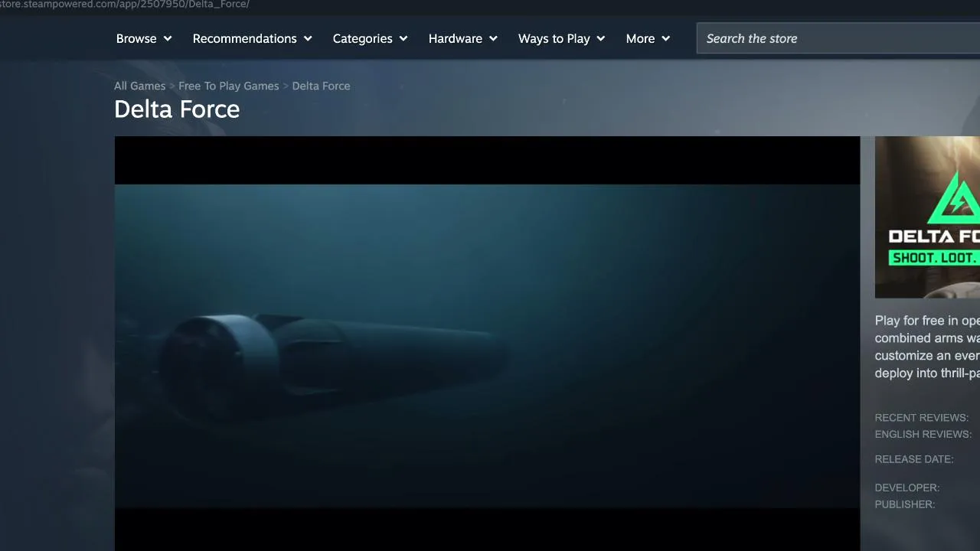980x551 pixels.
Task: Click the RELEASE DATE label
Action: pyautogui.click(x=914, y=459)
